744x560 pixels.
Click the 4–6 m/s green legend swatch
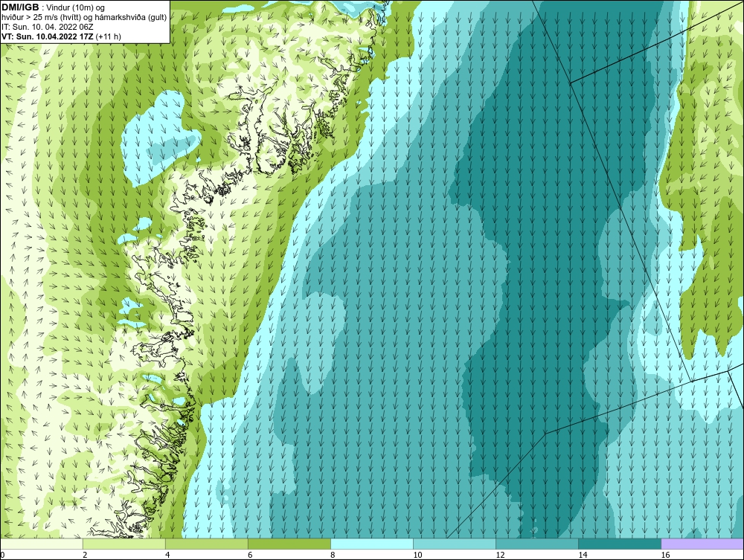[x=206, y=544]
